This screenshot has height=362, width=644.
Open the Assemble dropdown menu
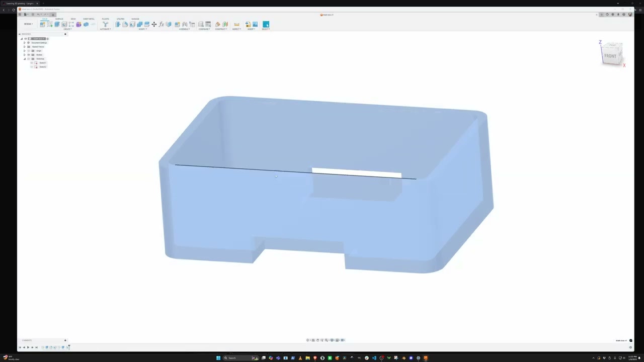(184, 29)
